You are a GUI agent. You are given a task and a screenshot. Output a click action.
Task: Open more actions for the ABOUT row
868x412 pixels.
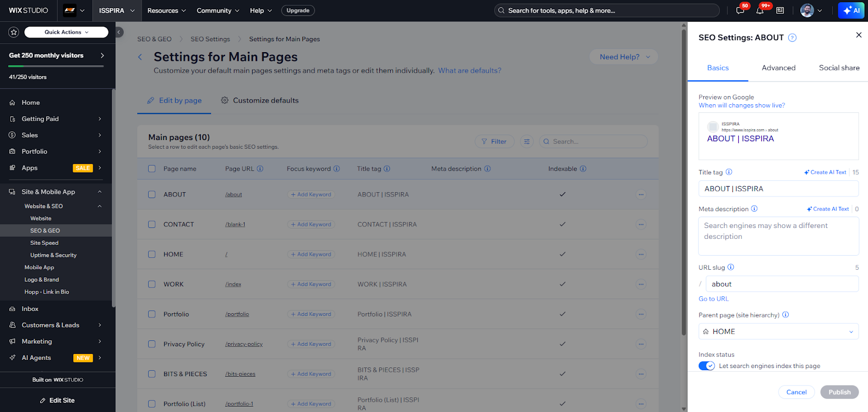641,194
